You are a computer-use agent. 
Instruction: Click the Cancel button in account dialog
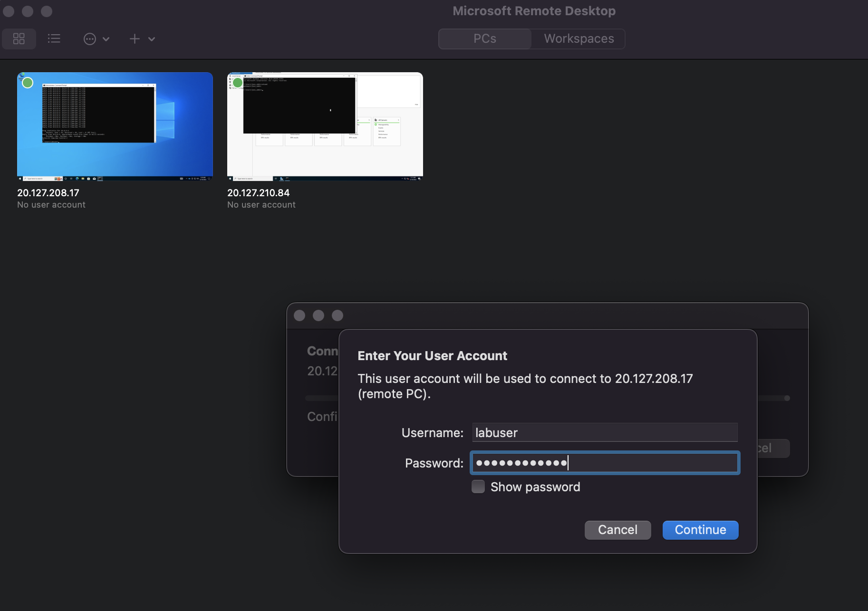[x=617, y=530]
